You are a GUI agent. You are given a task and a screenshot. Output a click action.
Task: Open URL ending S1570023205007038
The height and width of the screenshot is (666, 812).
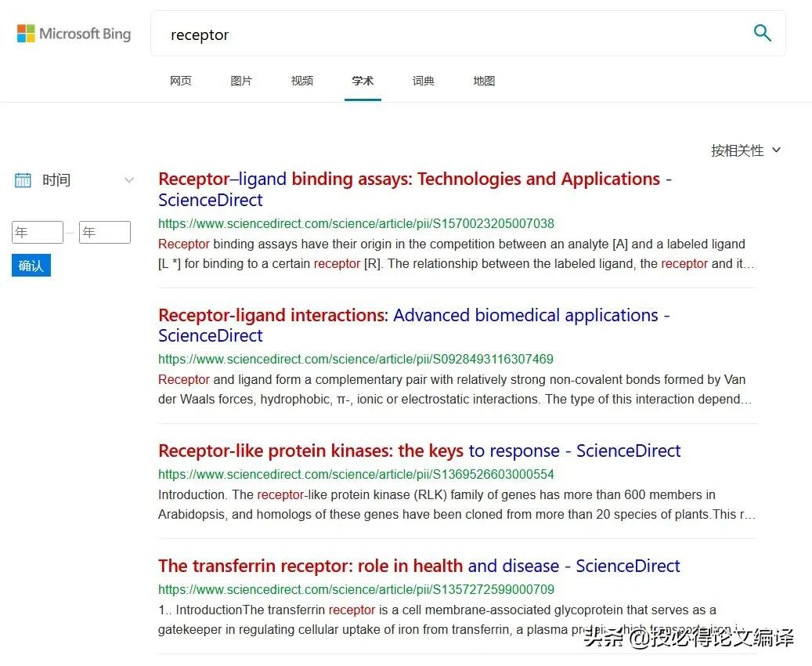355,223
